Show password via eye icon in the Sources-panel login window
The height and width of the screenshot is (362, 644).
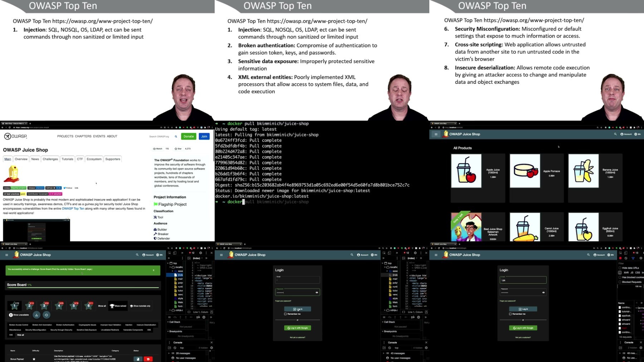(x=317, y=293)
